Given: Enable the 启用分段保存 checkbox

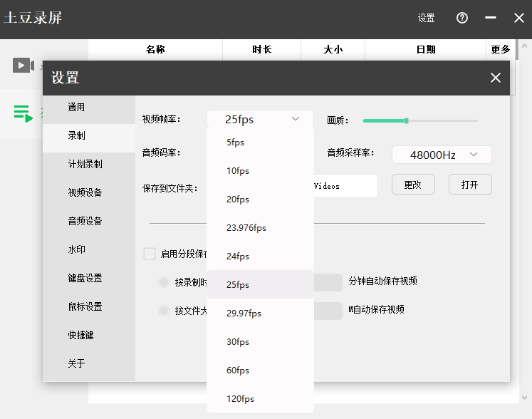Looking at the screenshot, I should [150, 254].
